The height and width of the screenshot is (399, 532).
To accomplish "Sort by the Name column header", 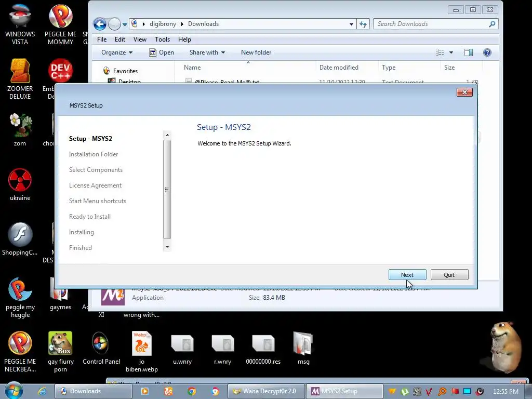I will [x=192, y=68].
